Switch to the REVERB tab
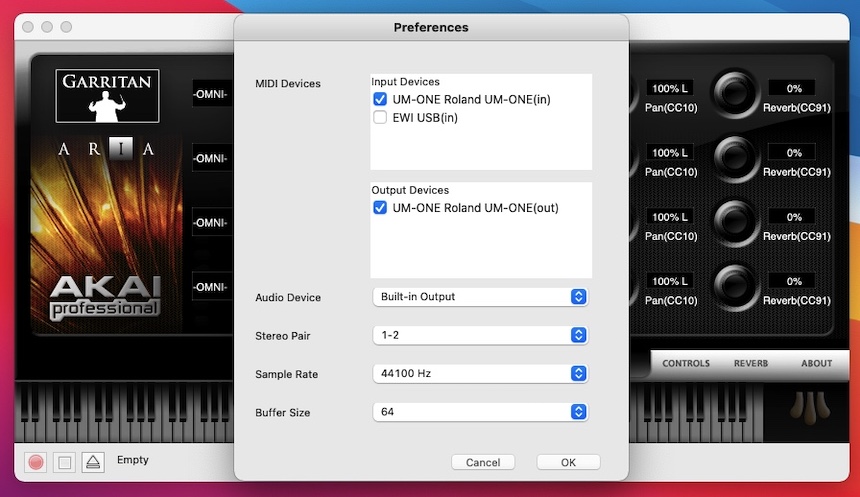Screen dimensions: 860x497 point(751,363)
